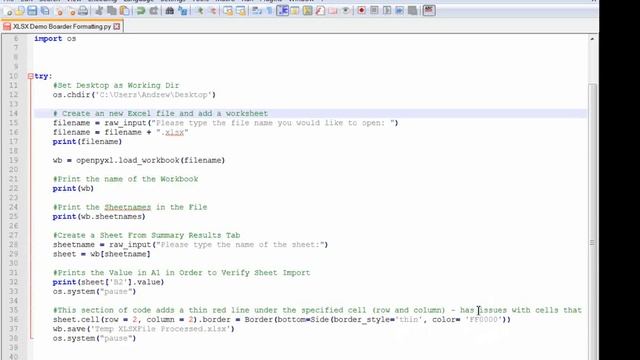Viewport: 640px width, 360px height.
Task: Click the Print toolbar icon
Action: coord(83,11)
